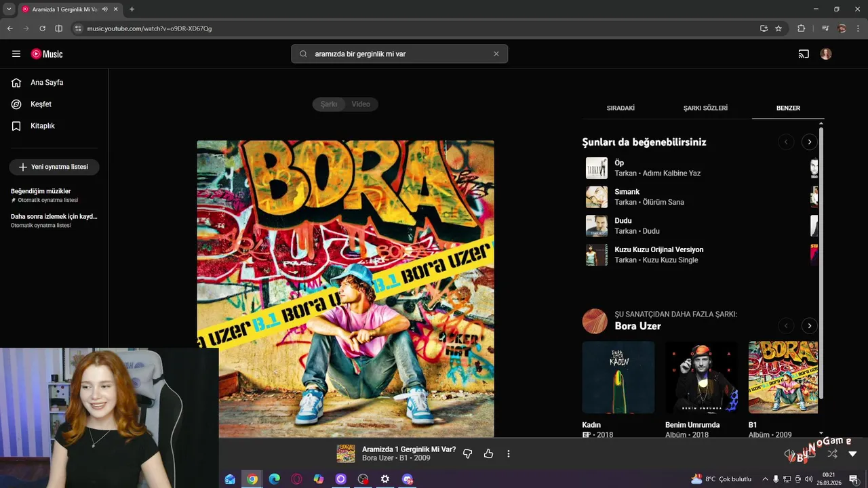The image size is (868, 488).
Task: Create a Yeni oynatma listesi
Action: tap(54, 167)
